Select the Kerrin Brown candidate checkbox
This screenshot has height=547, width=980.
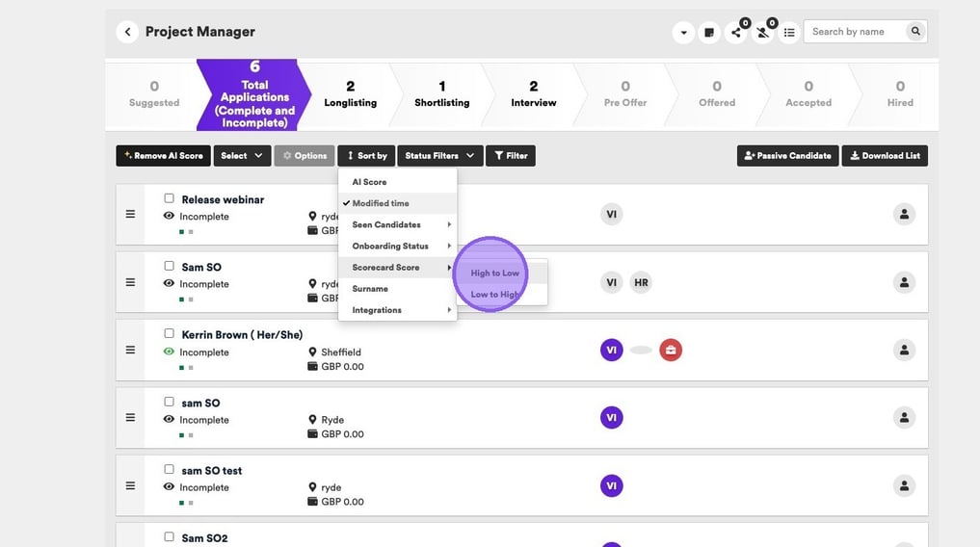coord(170,334)
